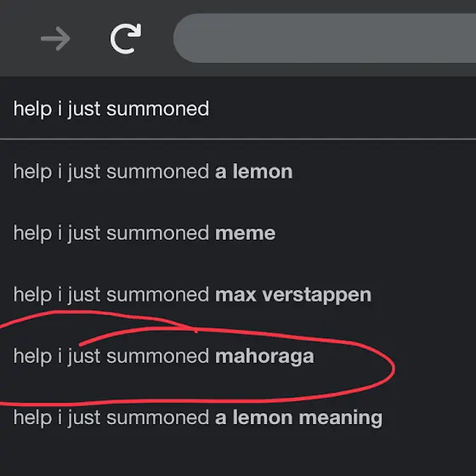The height and width of the screenshot is (476, 476).
Task: Click the bold word 'meme' in suggestions
Action: click(246, 234)
